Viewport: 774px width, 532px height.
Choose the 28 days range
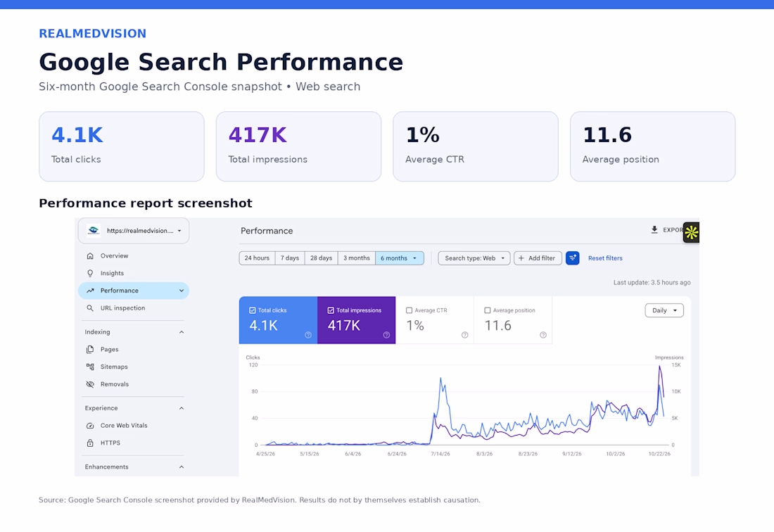click(x=322, y=258)
